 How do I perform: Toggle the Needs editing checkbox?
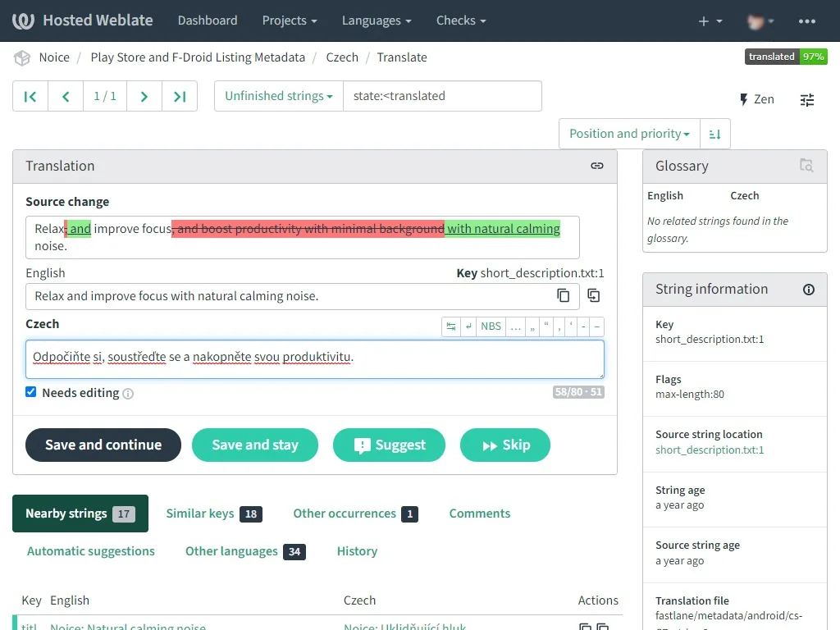[31, 392]
